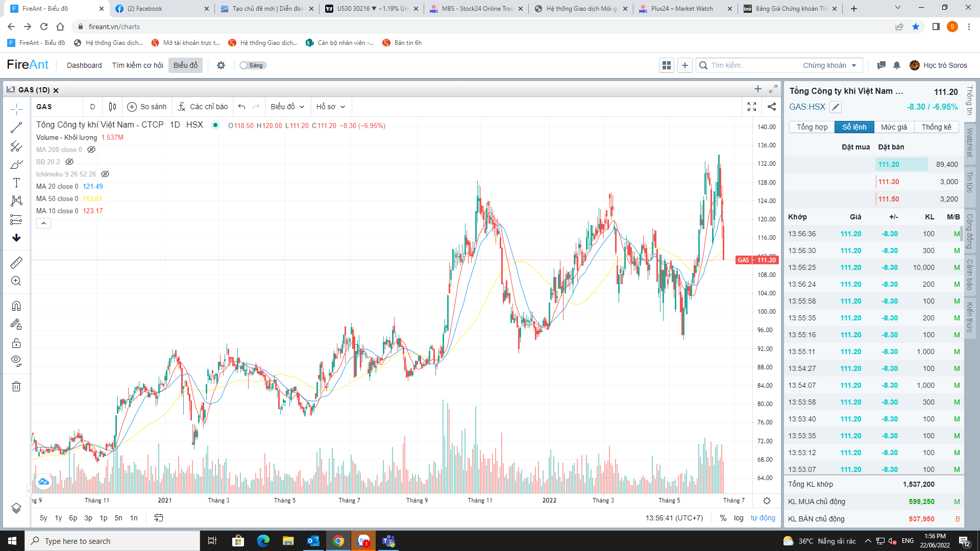This screenshot has width=980, height=551.
Task: Click the magnet mode icon
Action: click(16, 306)
